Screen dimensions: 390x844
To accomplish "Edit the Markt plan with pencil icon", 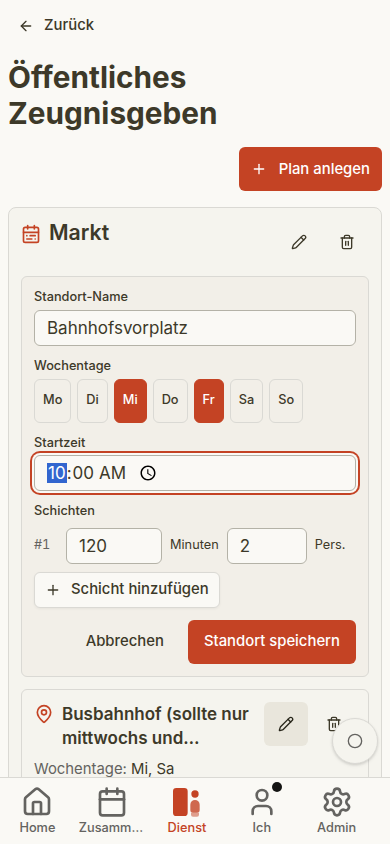I will click(299, 242).
